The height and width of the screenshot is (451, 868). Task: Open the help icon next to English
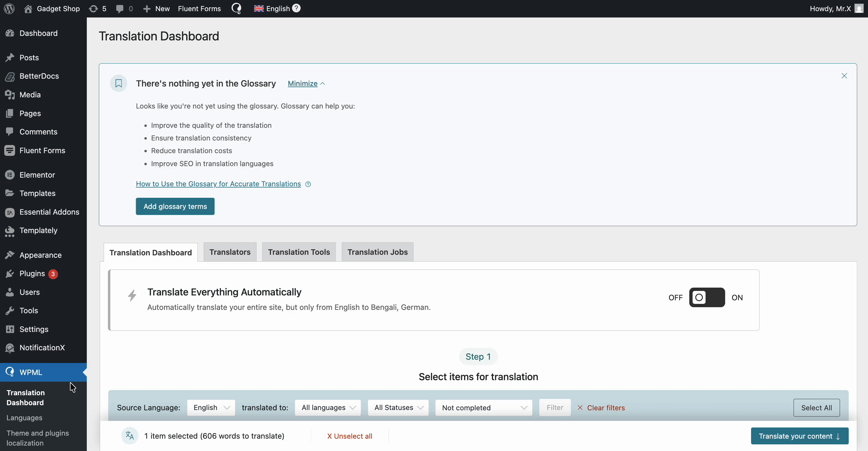(297, 8)
